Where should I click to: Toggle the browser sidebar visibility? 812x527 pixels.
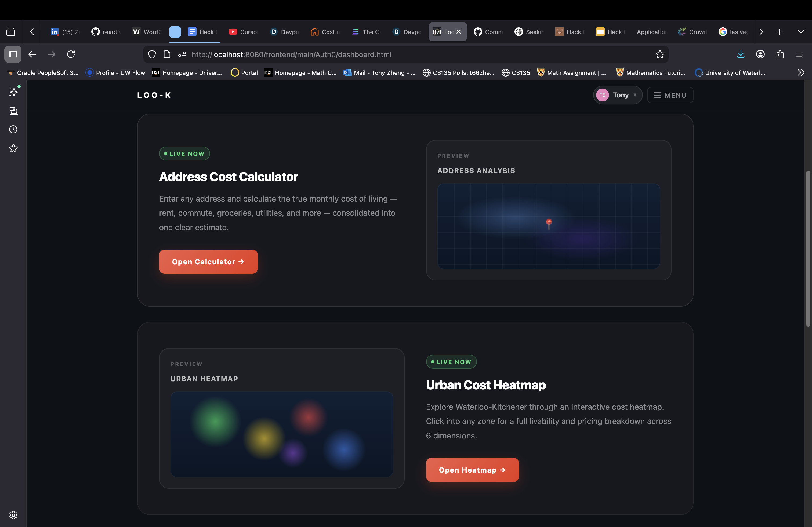(x=13, y=54)
